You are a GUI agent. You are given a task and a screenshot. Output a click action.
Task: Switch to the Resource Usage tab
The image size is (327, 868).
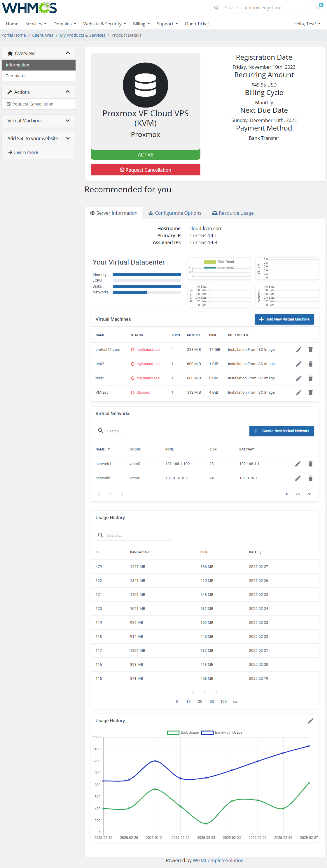tap(233, 213)
